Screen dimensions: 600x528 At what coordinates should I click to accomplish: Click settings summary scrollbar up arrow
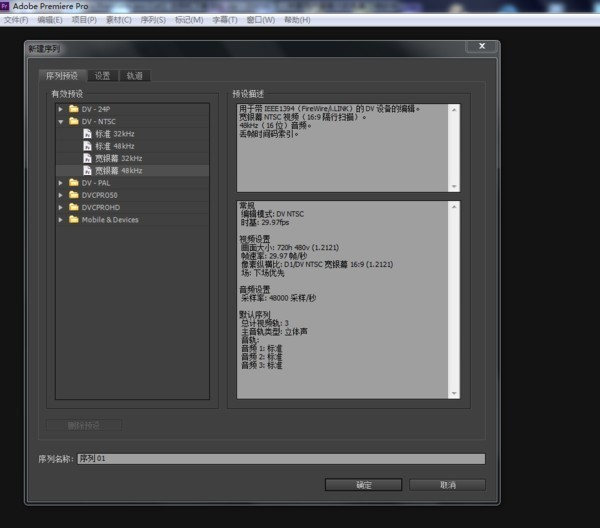pyautogui.click(x=454, y=207)
